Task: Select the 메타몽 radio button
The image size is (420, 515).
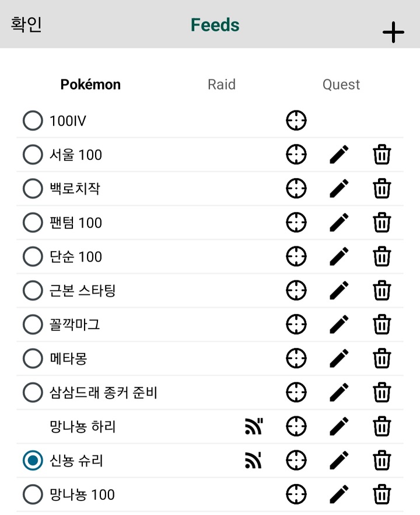Action: (33, 358)
